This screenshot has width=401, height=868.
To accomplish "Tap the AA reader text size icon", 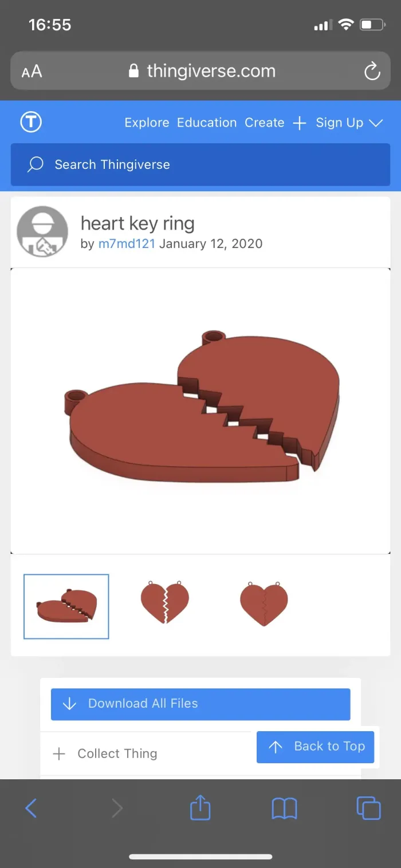I will 32,72.
